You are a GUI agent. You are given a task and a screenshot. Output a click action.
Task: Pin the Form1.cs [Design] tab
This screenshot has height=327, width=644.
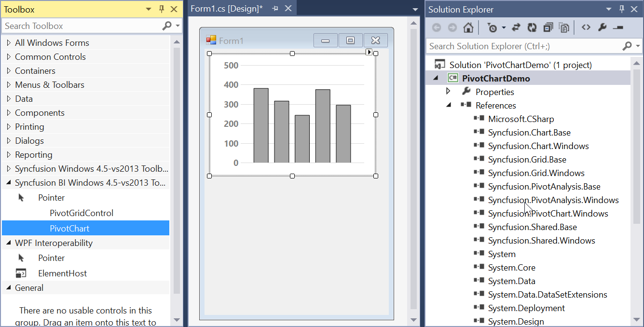click(275, 9)
